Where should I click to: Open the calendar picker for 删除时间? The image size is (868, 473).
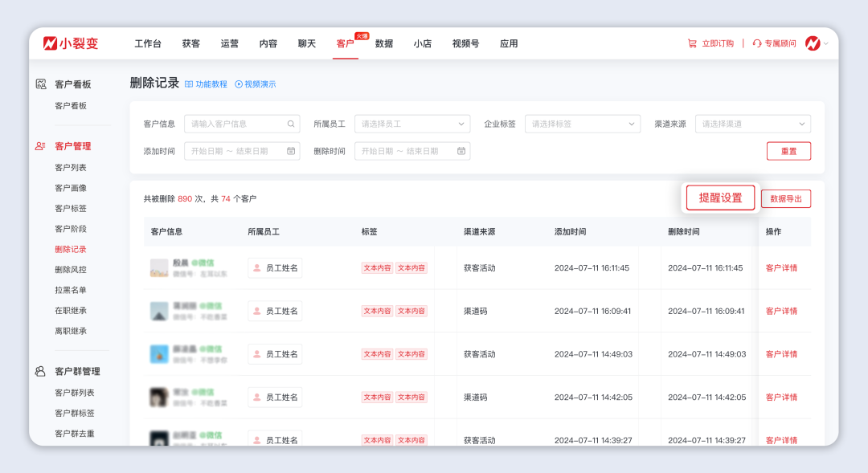[461, 151]
